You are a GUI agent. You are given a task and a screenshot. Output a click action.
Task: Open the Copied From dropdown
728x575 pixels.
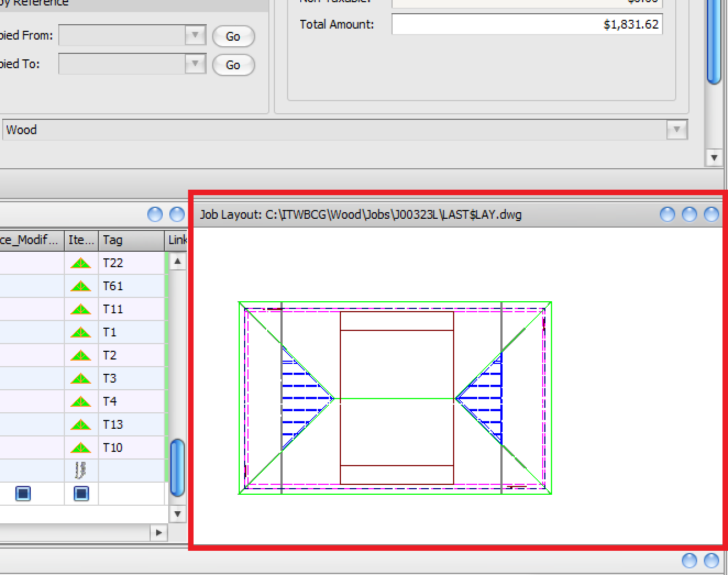(x=195, y=36)
